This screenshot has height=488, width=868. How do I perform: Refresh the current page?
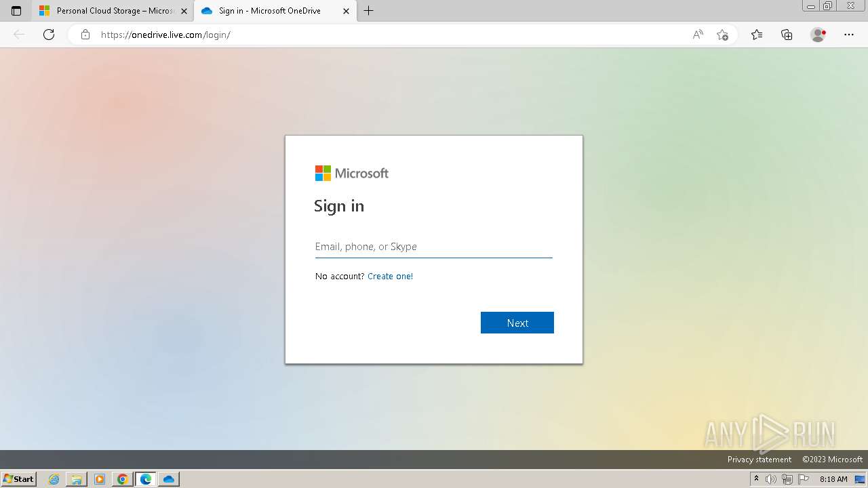click(x=49, y=35)
